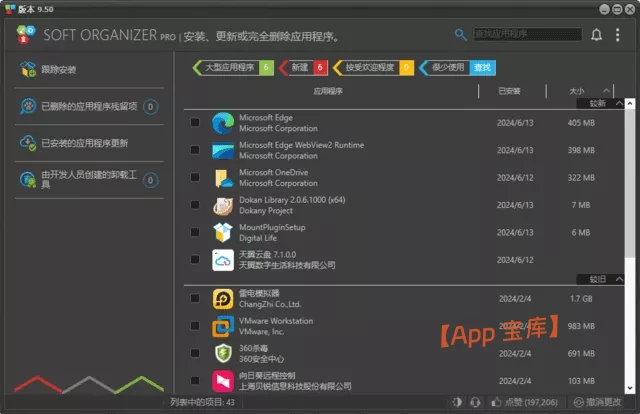Viewport: 640px width, 414px height.
Task: Click the 已安装的应用程序更新 cloud icon
Action: coord(28,143)
